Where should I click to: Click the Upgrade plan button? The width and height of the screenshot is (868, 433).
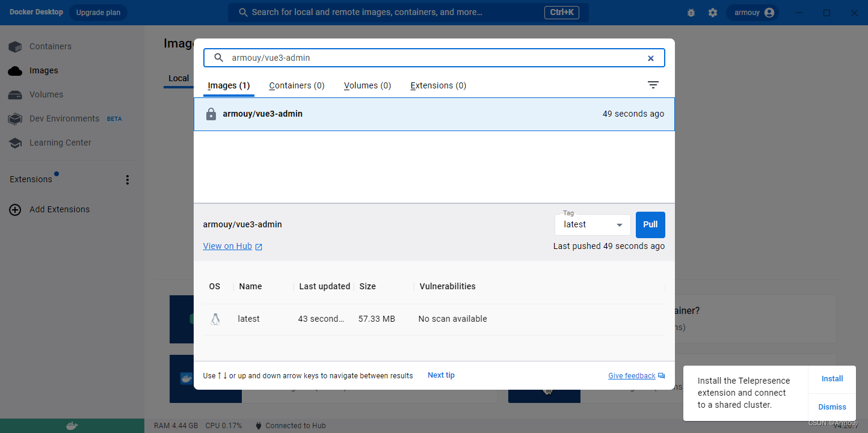(98, 13)
